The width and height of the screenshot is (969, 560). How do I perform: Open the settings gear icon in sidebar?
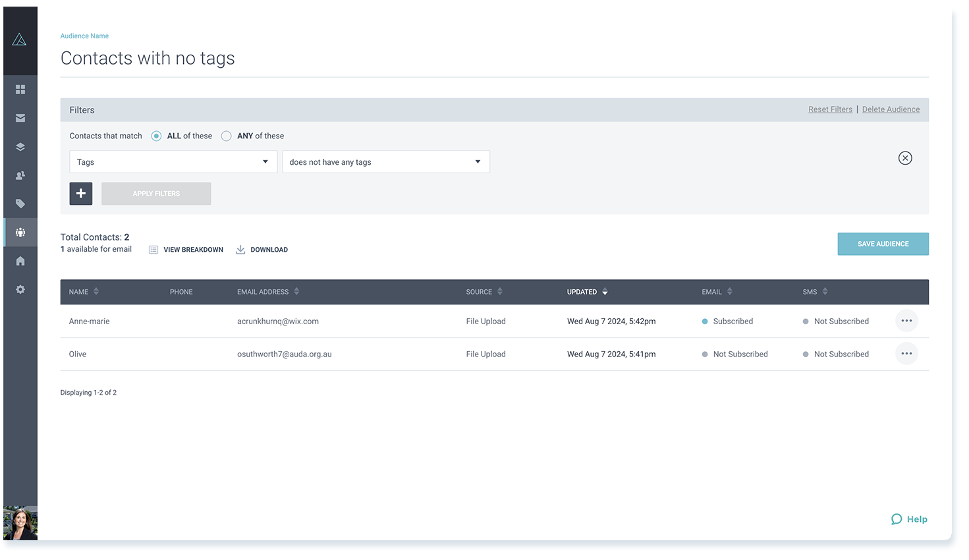[x=20, y=289]
